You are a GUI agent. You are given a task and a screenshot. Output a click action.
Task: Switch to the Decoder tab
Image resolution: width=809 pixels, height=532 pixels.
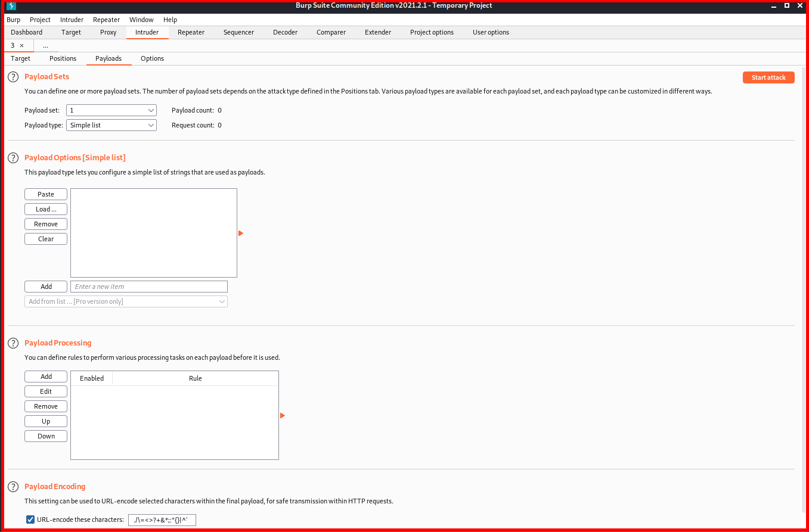pos(285,32)
